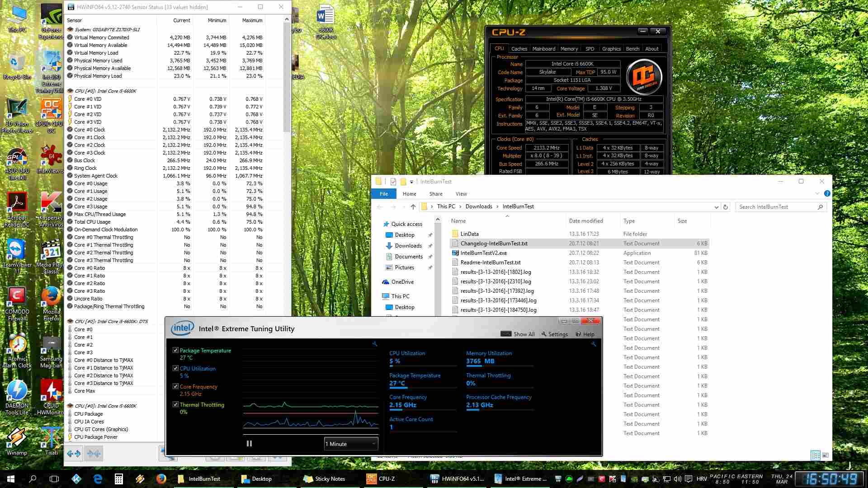Click the wrench icon above the XTU graph
Screen dimensions: 868x488
375,344
